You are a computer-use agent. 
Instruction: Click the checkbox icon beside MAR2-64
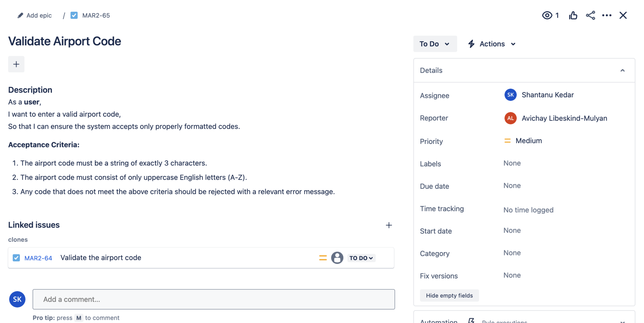point(16,258)
